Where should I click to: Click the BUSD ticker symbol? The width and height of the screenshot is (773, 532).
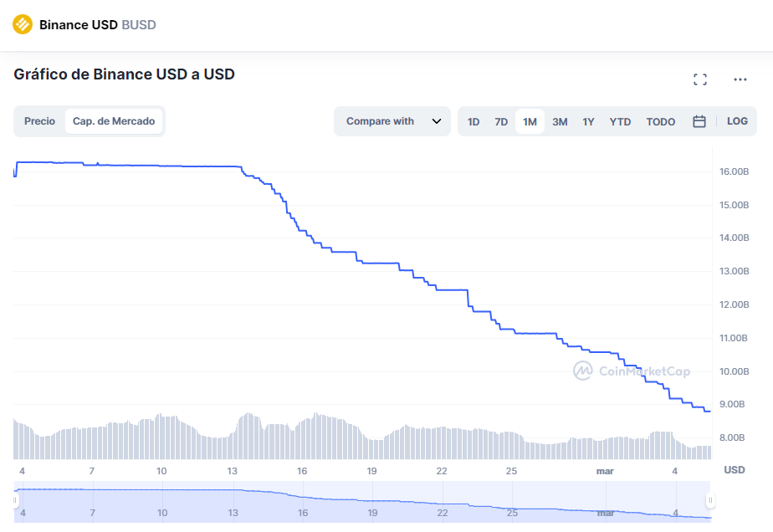tap(139, 24)
